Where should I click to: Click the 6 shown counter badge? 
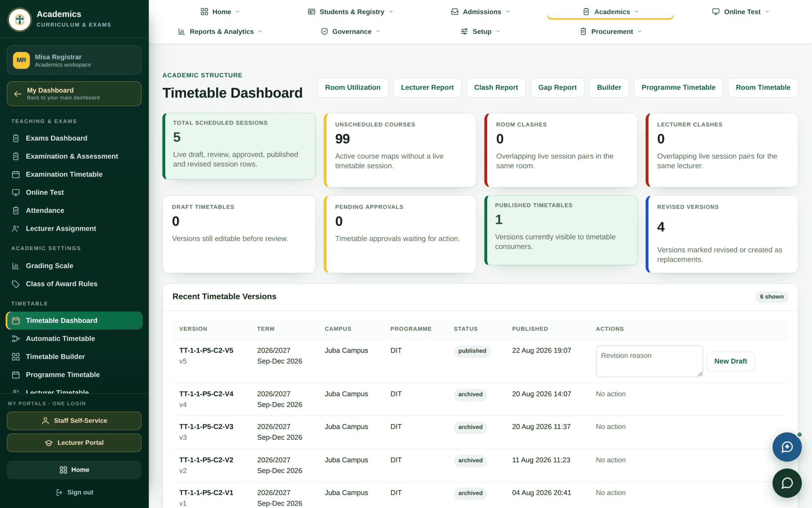[771, 297]
